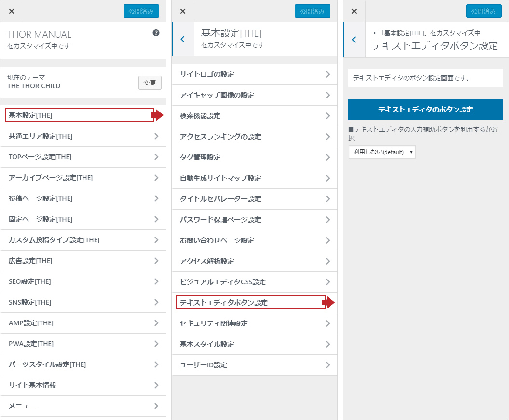Viewport: 509px width, 420px height.
Task: Click chevron next to メニュー
Action: 156,406
